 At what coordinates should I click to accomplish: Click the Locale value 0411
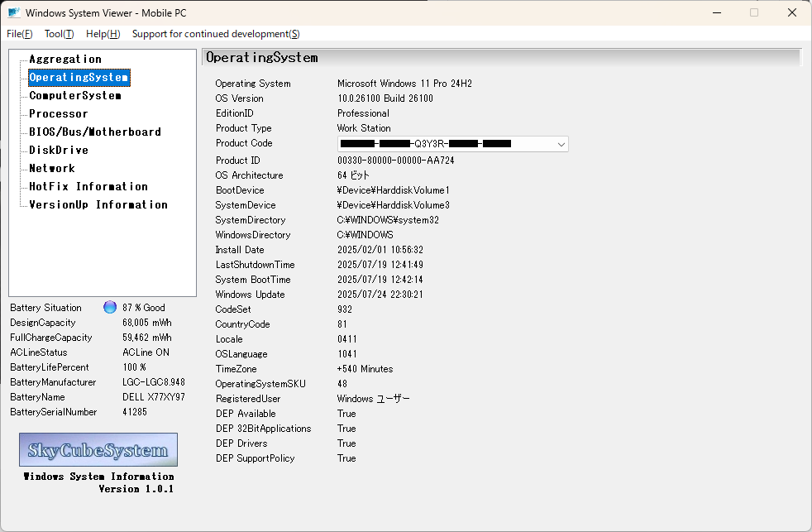[x=346, y=339]
